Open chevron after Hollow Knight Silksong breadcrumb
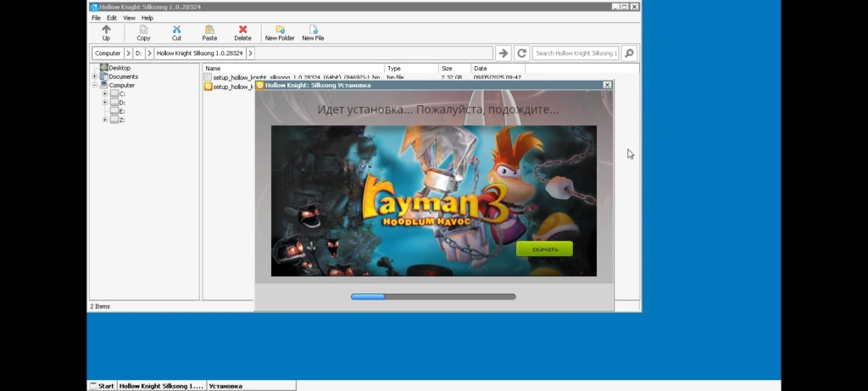 click(250, 53)
